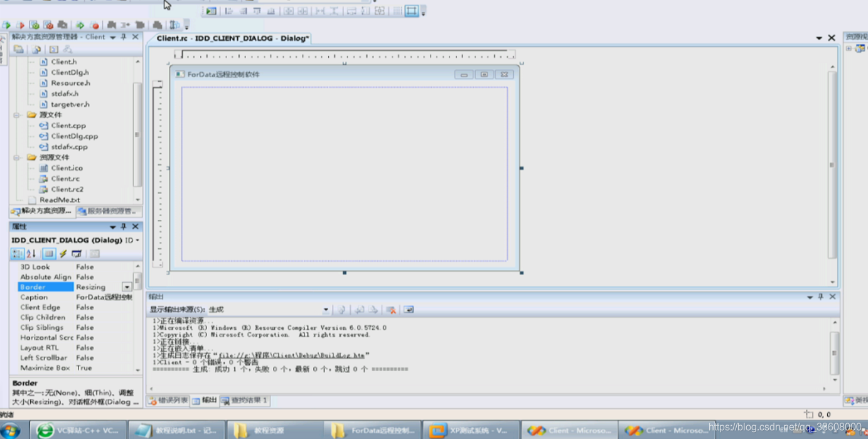Open the solution explorer properties icon

click(19, 49)
